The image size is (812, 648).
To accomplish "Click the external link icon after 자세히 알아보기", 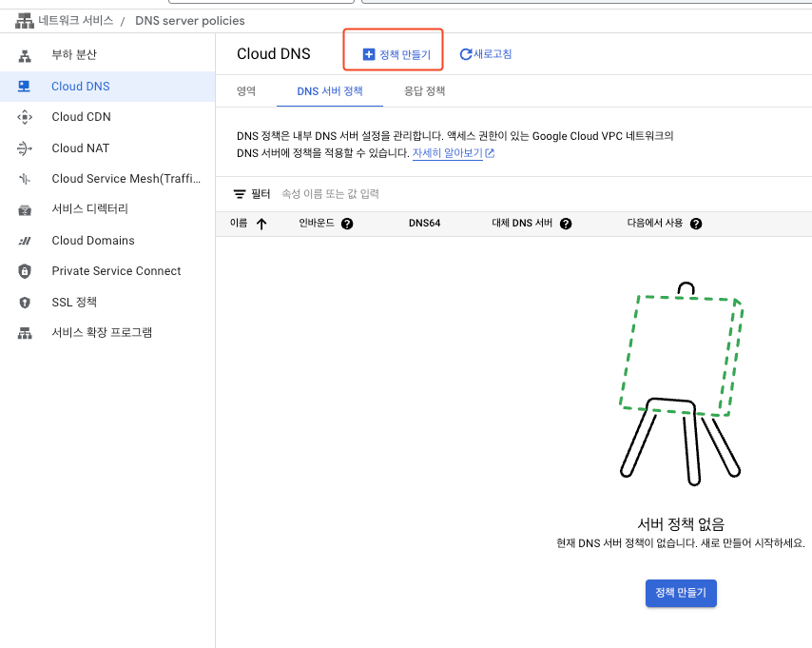I will coord(490,153).
